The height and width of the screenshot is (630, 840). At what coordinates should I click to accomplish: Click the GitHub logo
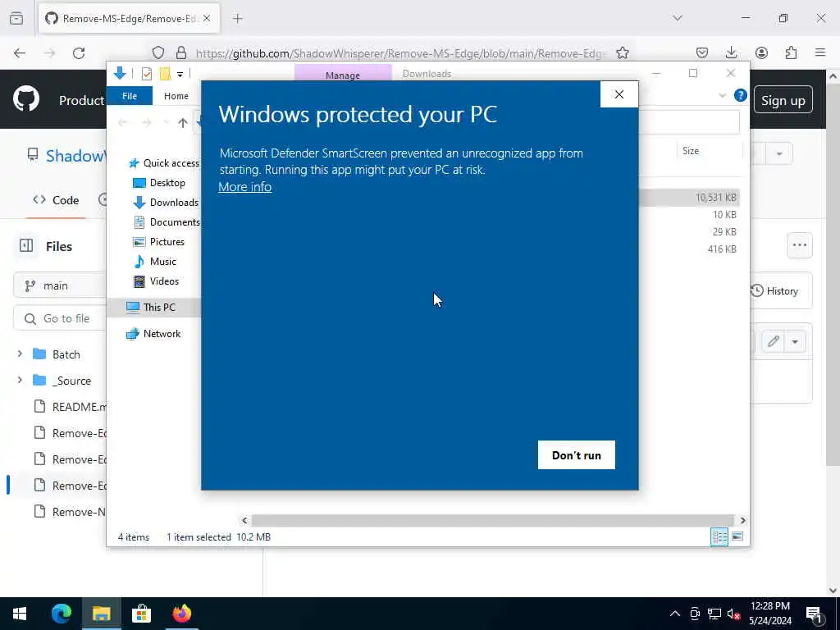26,99
